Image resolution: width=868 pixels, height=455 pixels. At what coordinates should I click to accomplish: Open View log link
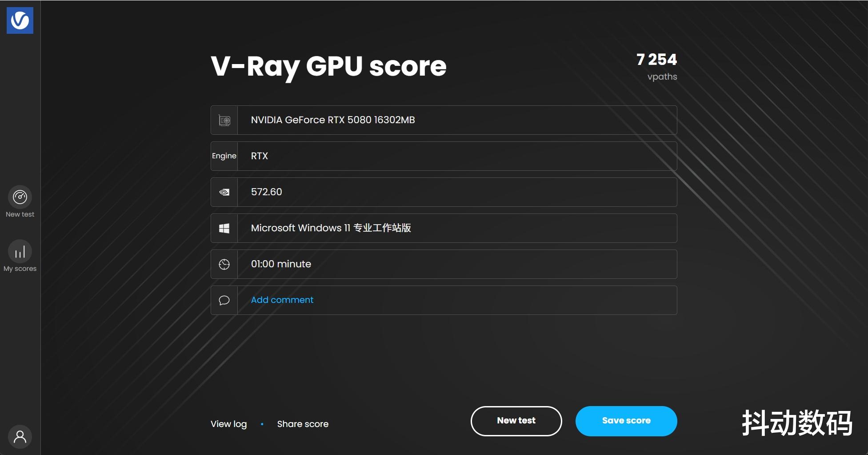[x=228, y=424]
